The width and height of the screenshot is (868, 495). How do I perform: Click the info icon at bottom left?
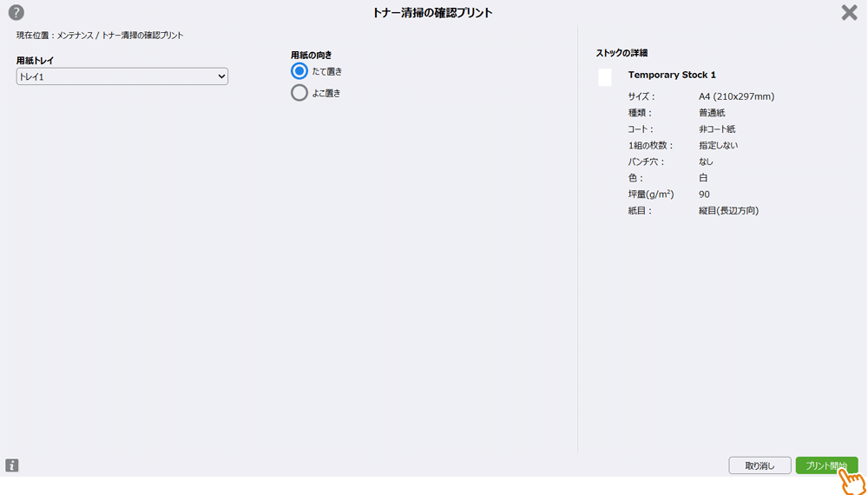[x=12, y=465]
